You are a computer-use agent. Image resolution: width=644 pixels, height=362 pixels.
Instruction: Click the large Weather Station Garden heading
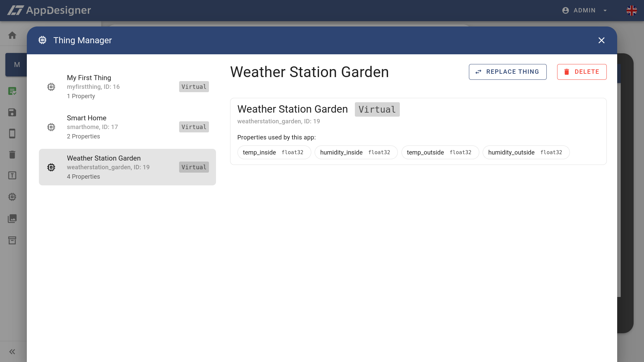pos(309,72)
